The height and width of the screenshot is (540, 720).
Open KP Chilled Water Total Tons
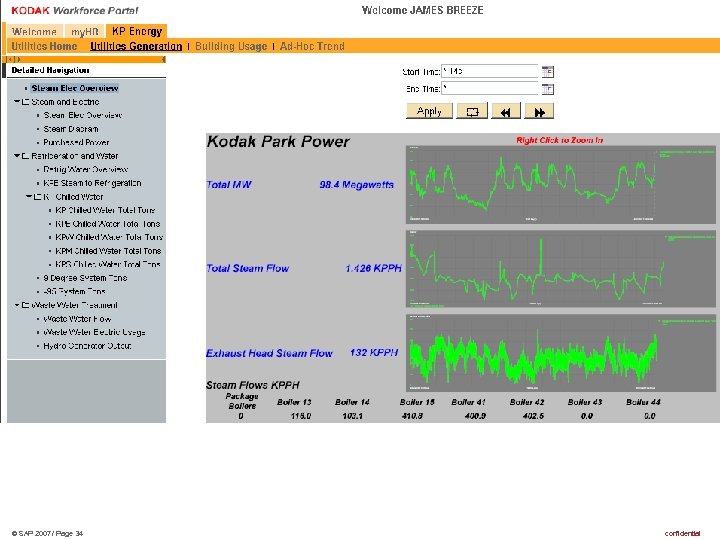coord(105,210)
